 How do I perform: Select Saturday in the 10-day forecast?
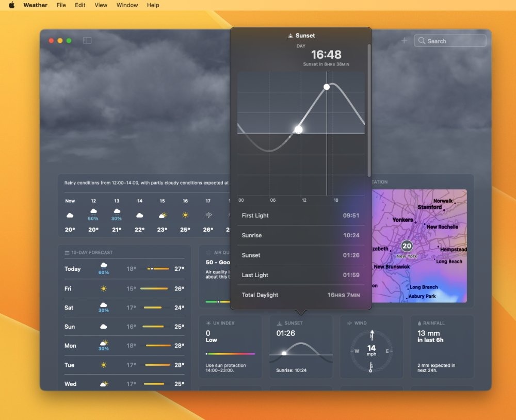tap(124, 308)
